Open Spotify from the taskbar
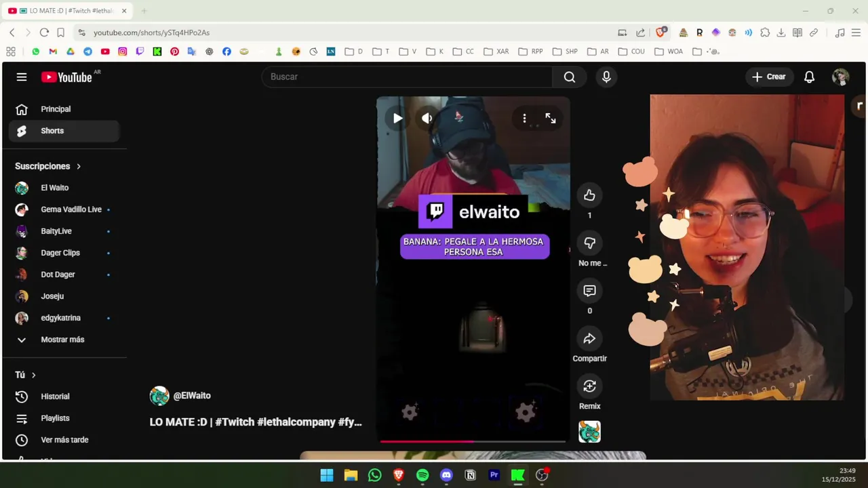The width and height of the screenshot is (868, 488). (422, 475)
